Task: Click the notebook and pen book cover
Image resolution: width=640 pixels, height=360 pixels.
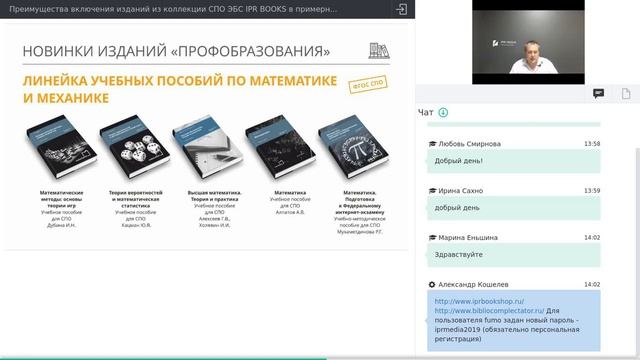Action: 207,147
